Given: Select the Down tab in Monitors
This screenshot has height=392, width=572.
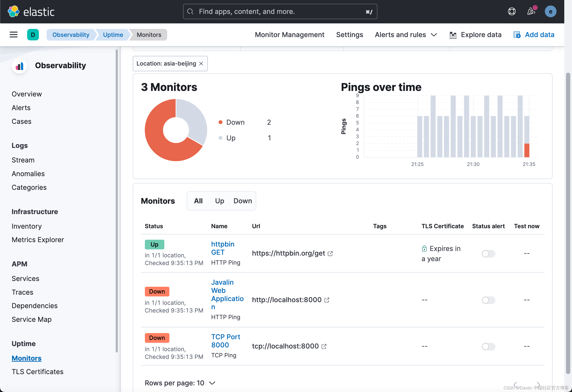Looking at the screenshot, I should click(x=242, y=201).
